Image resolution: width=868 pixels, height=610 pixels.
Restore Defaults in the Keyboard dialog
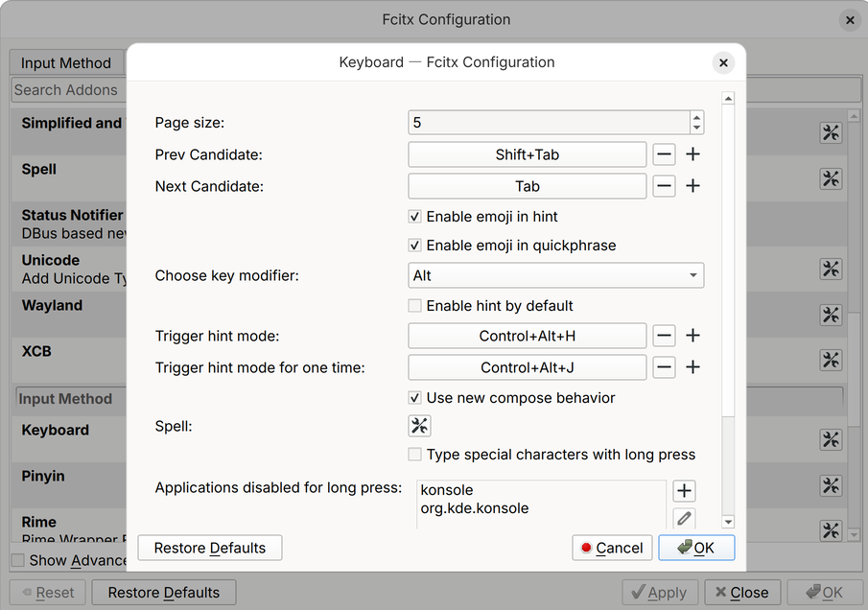pos(210,548)
